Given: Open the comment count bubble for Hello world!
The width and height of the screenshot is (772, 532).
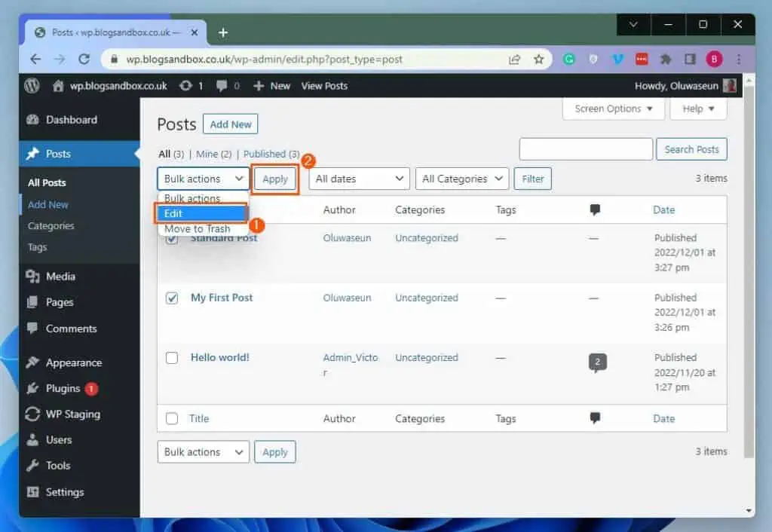Looking at the screenshot, I should click(x=597, y=362).
